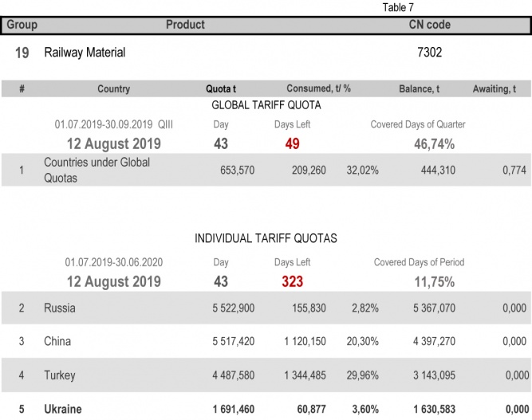Select the Balance, t column header
The width and height of the screenshot is (532, 420).
click(419, 89)
